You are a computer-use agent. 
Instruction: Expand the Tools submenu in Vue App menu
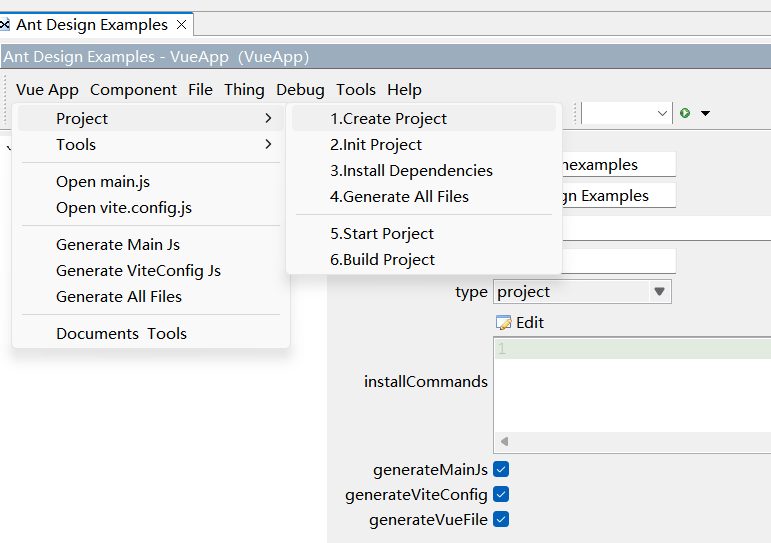[x=150, y=145]
